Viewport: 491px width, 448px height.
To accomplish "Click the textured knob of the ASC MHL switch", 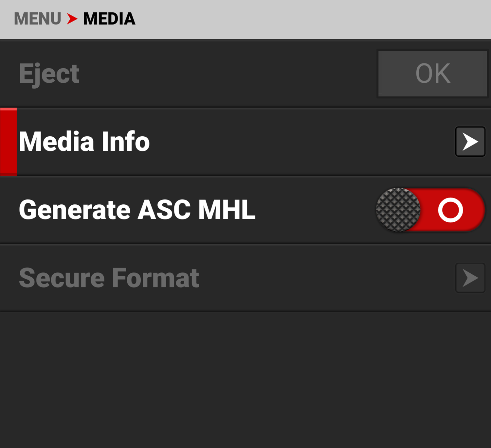I will point(398,210).
